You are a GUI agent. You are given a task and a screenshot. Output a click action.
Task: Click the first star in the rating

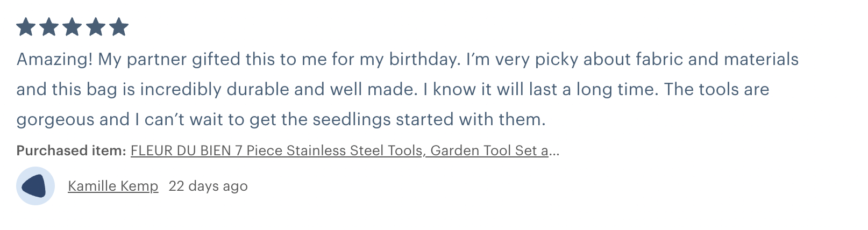pyautogui.click(x=26, y=27)
